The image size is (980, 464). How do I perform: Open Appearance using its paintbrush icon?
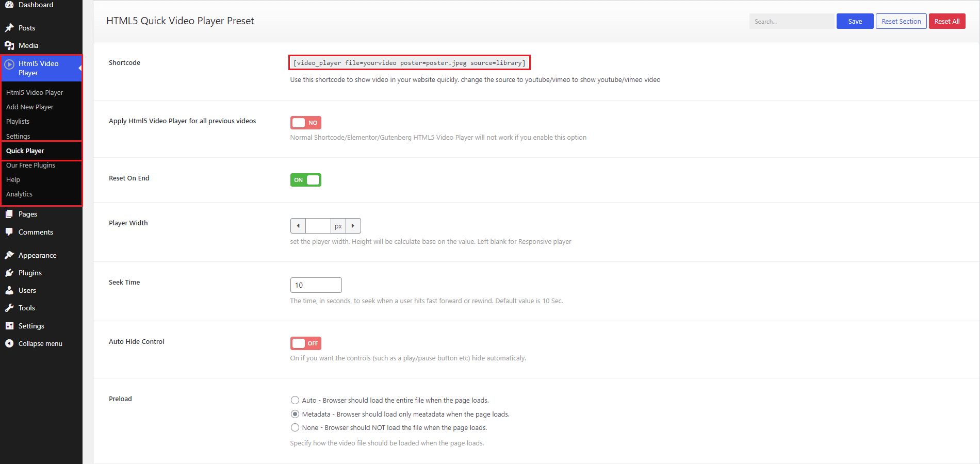click(10, 255)
